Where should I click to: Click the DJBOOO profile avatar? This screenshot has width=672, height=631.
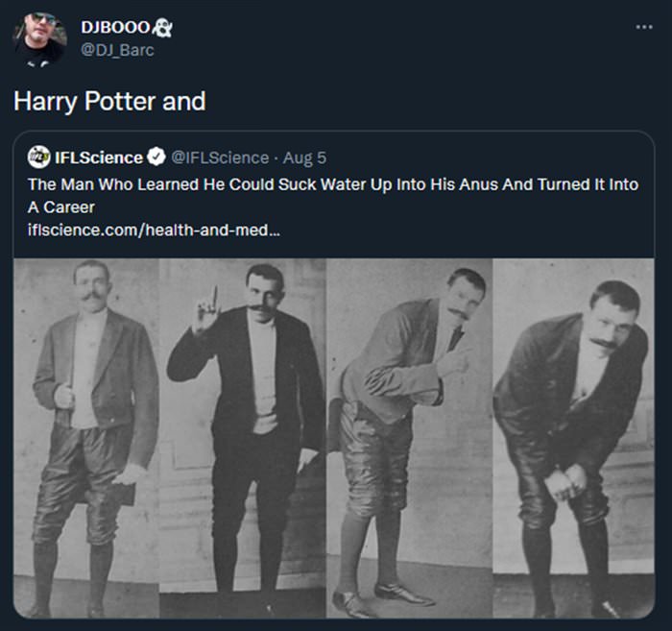[x=38, y=36]
